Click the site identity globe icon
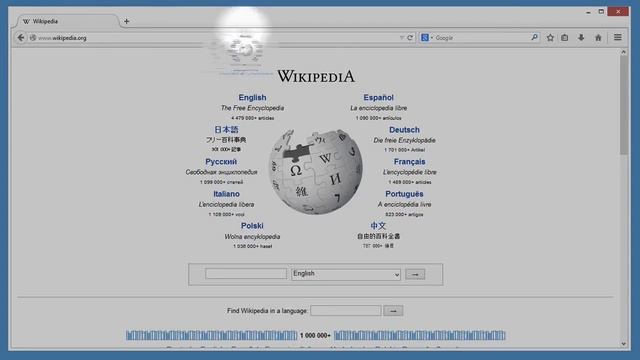The image size is (640, 360). click(x=33, y=38)
